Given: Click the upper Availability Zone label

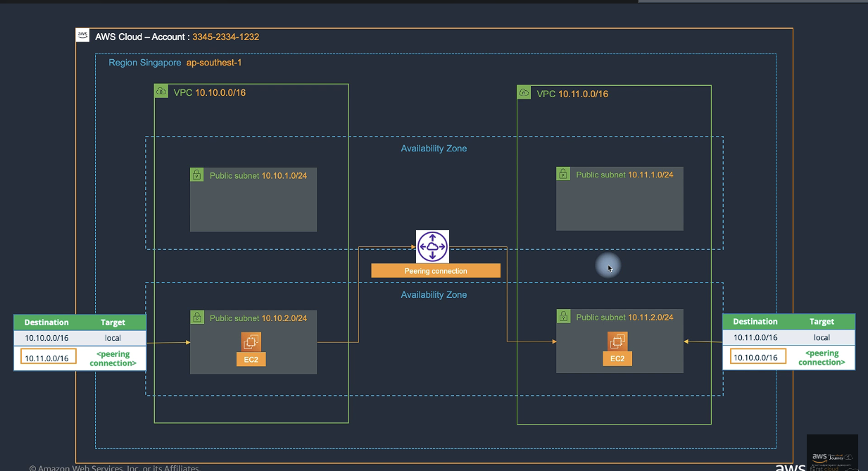Looking at the screenshot, I should point(434,149).
